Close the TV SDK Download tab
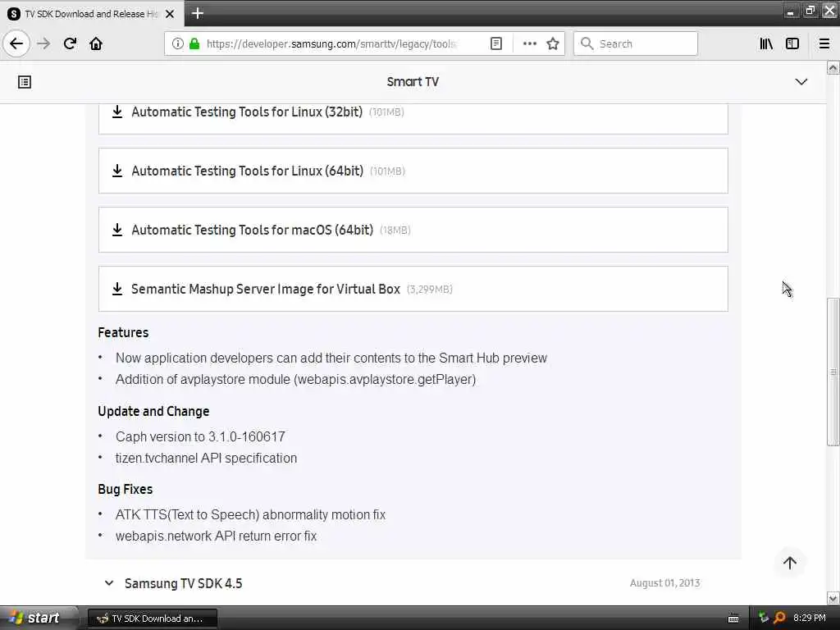 (170, 13)
